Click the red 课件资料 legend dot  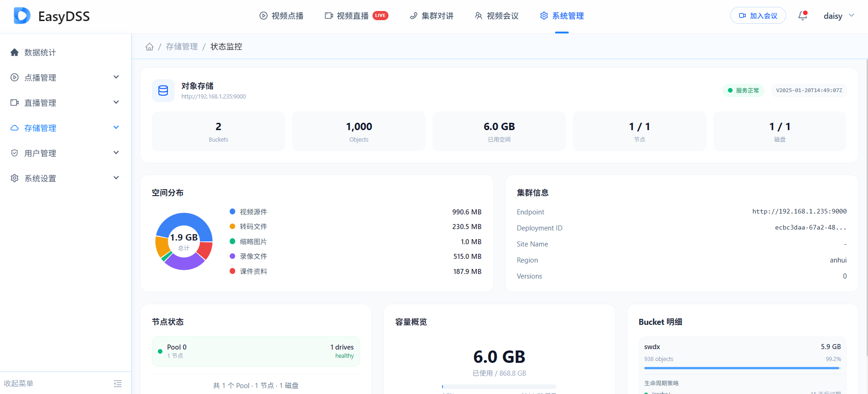232,271
